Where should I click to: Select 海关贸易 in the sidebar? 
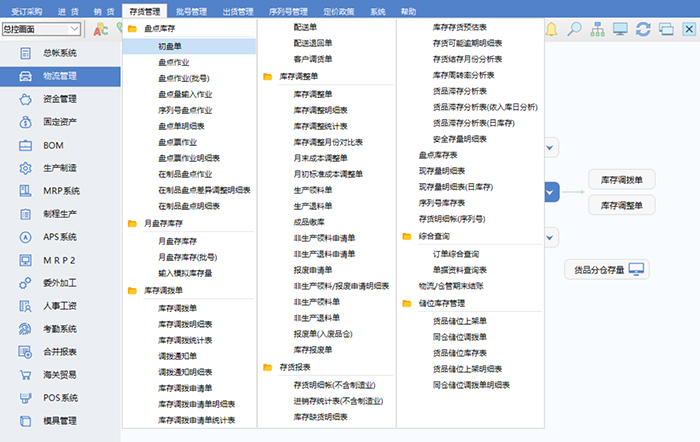(60, 374)
